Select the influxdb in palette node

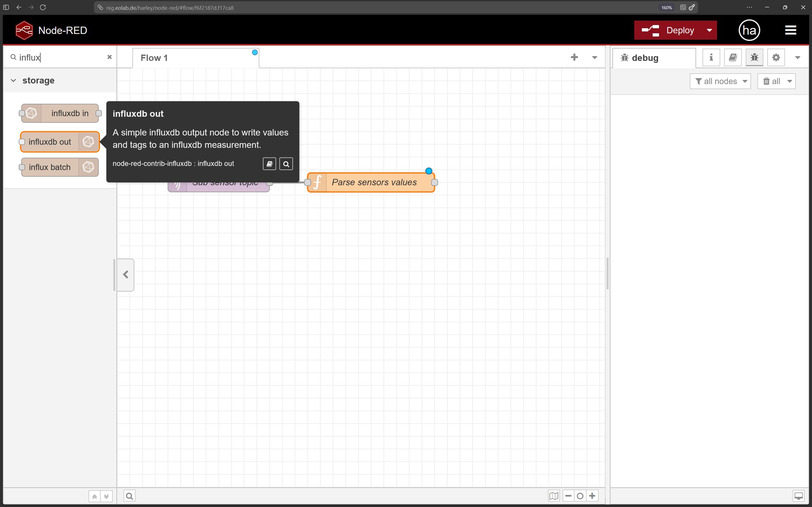click(60, 113)
